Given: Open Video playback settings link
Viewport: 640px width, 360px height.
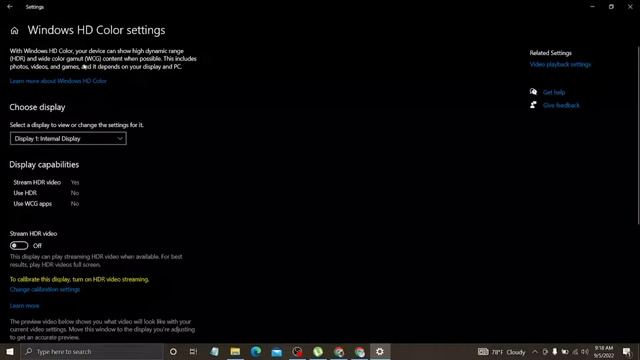Looking at the screenshot, I should [560, 64].
